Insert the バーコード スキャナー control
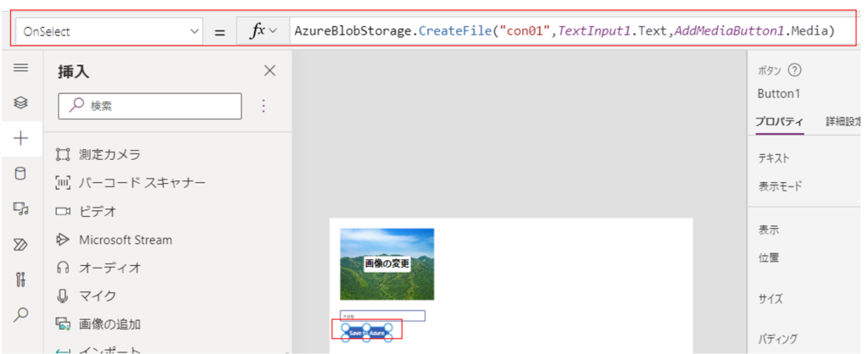This screenshot has width=868, height=354. tap(142, 183)
